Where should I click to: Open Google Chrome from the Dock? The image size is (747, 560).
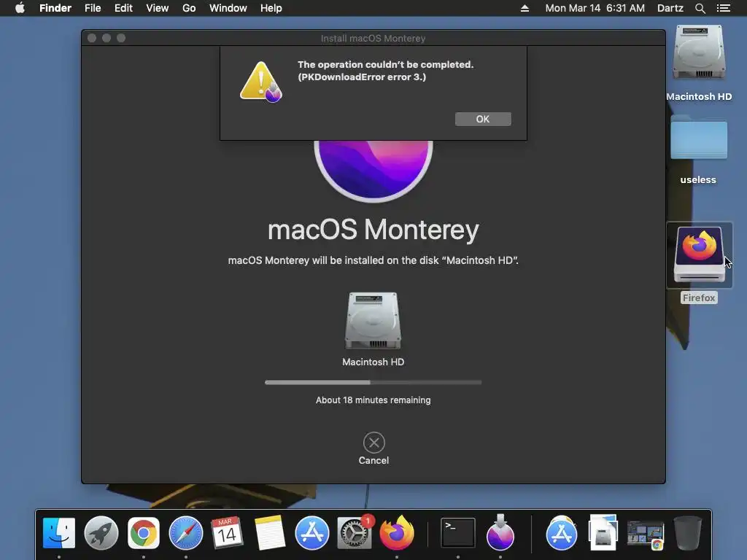144,533
